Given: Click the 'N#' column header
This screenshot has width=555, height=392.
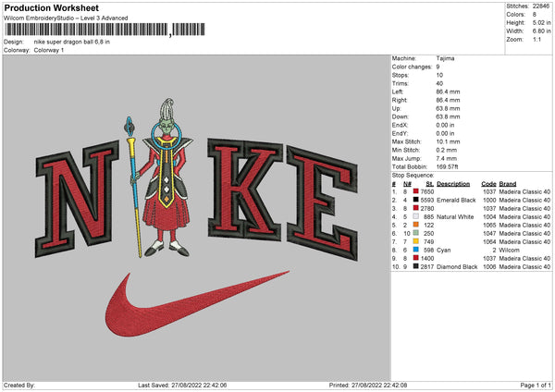Looking at the screenshot, I should coord(407,184).
